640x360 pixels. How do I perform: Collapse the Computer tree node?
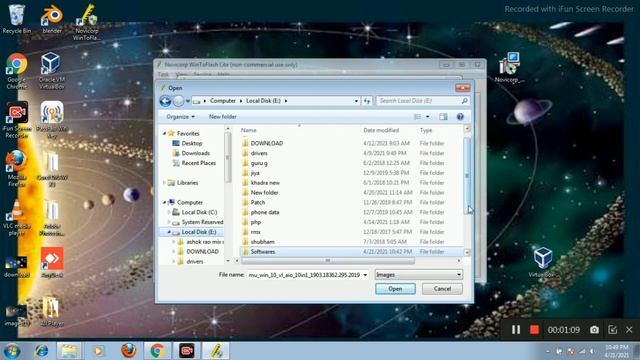coord(164,202)
